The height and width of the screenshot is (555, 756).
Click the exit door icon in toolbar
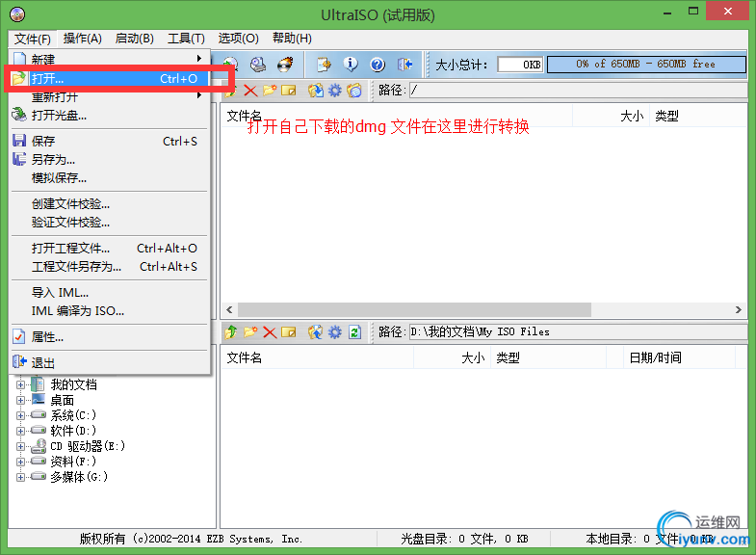click(404, 65)
